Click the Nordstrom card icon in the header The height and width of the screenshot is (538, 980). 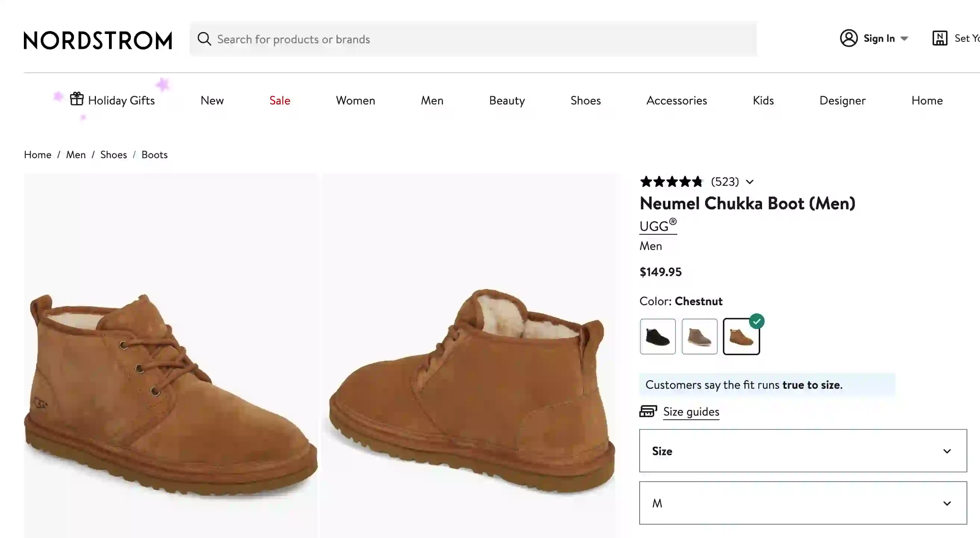point(939,38)
